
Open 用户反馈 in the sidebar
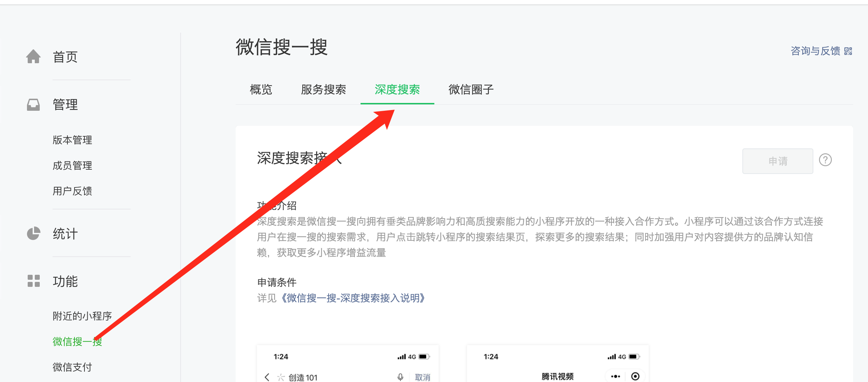(72, 191)
